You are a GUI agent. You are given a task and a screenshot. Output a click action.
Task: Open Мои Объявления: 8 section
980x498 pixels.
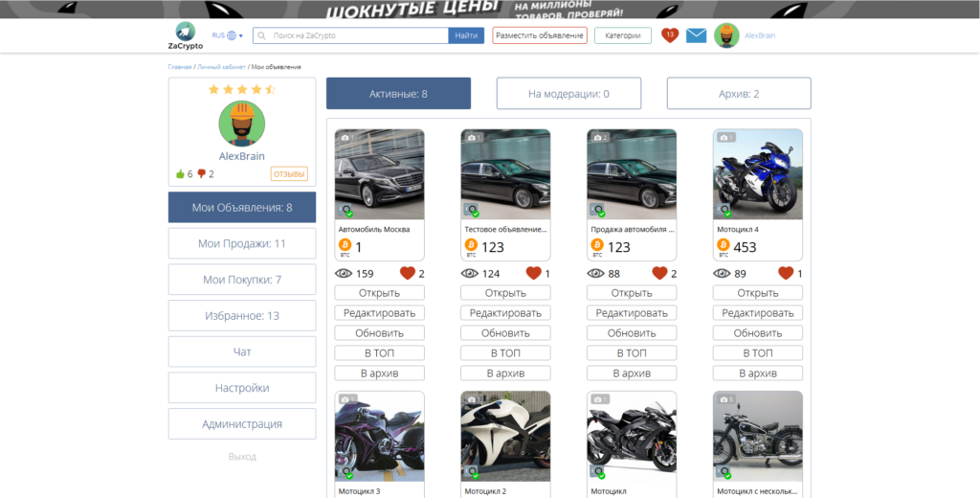pyautogui.click(x=242, y=207)
